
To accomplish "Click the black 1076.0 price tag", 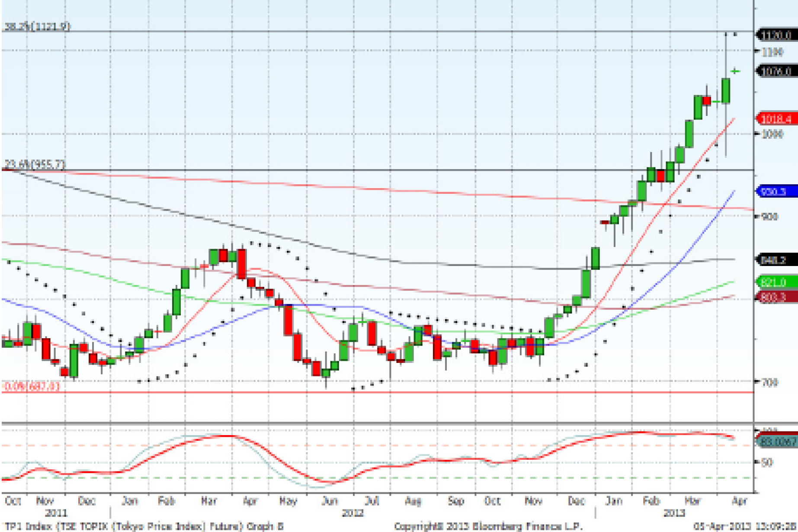I will [777, 71].
